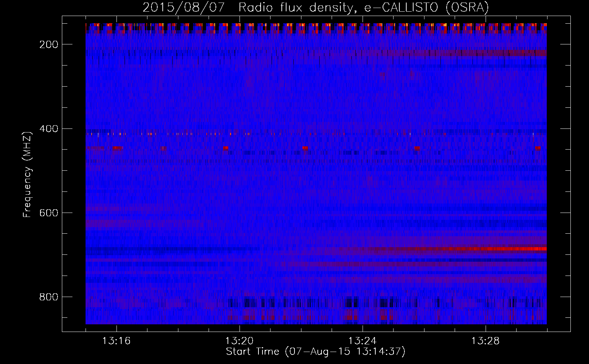The height and width of the screenshot is (364, 589).
Task: Click the 13:28 time tick label
Action: click(485, 341)
